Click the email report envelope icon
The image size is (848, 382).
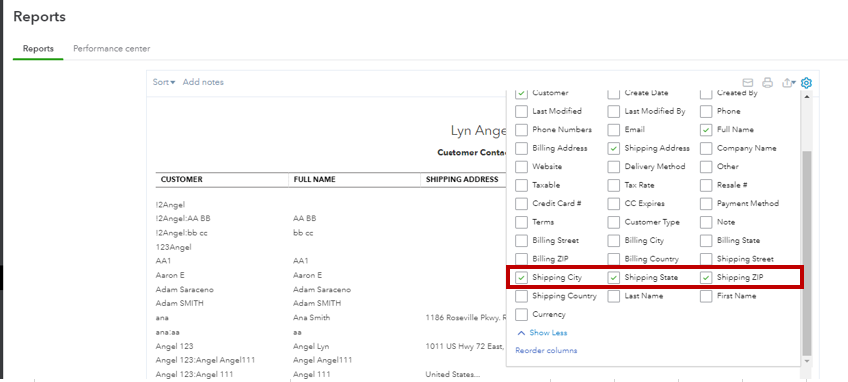[748, 83]
